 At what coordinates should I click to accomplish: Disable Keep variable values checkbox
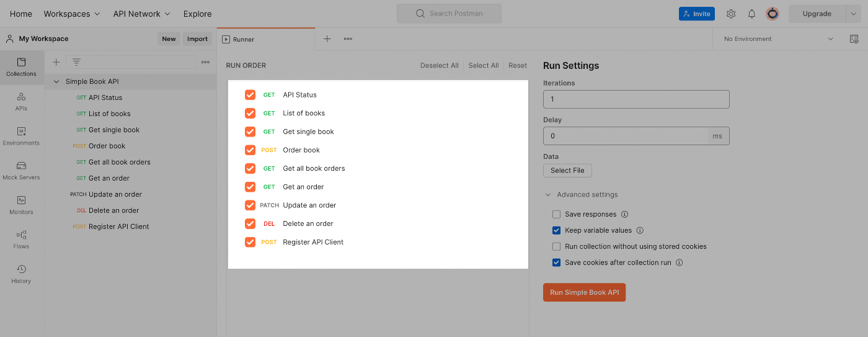click(556, 230)
